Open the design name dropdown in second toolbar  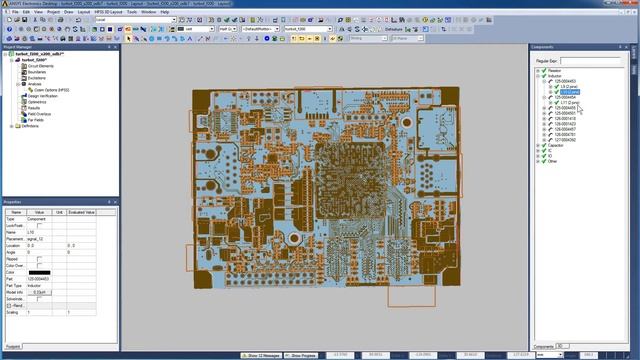pos(329,29)
